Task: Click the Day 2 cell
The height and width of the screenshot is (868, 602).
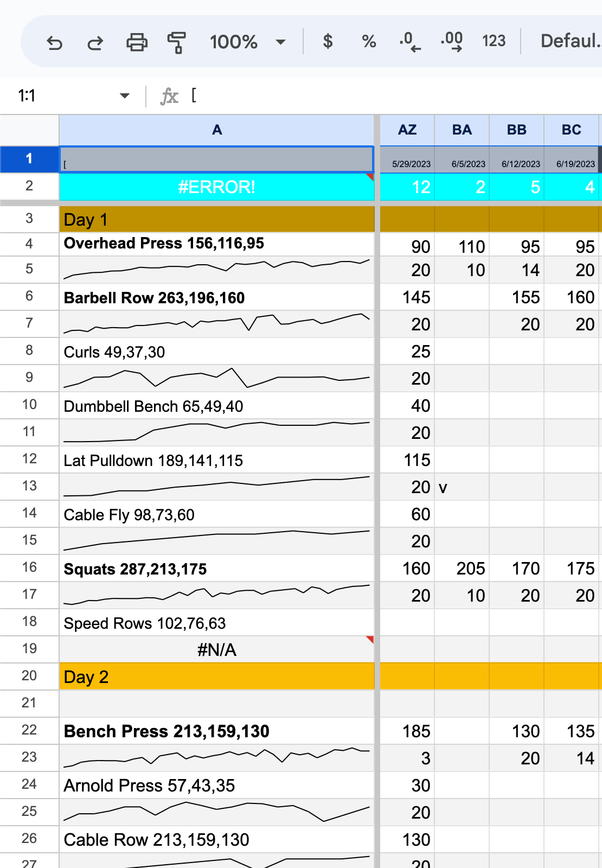Action: [216, 676]
